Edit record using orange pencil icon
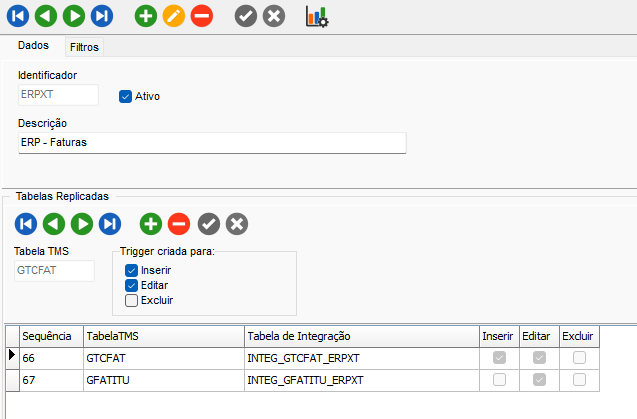The width and height of the screenshot is (637, 419). 174,16
